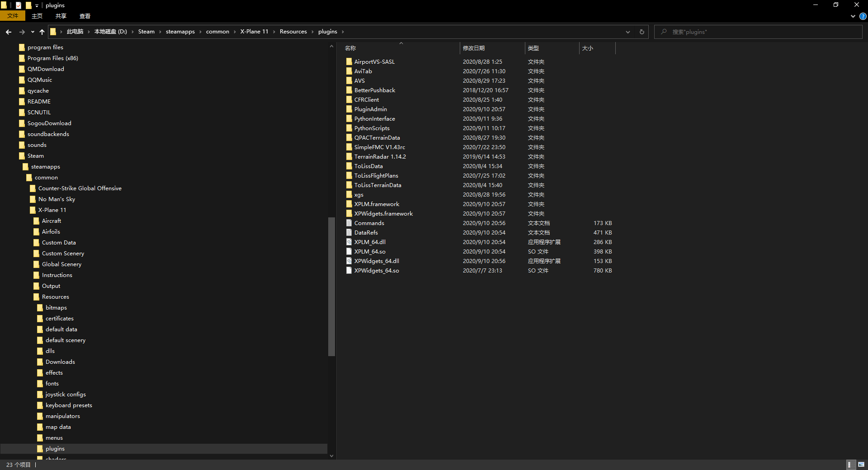This screenshot has height=470, width=868.
Task: Select ToLissTerrainData folder name
Action: [377, 185]
